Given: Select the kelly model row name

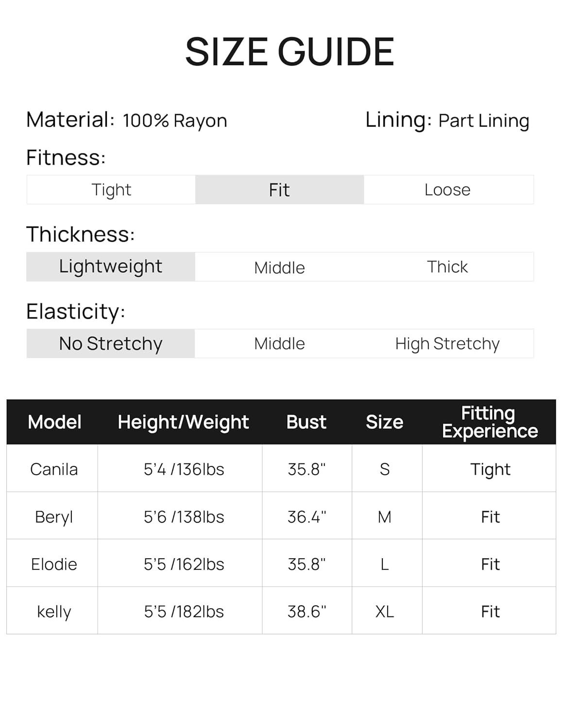Looking at the screenshot, I should (x=54, y=612).
